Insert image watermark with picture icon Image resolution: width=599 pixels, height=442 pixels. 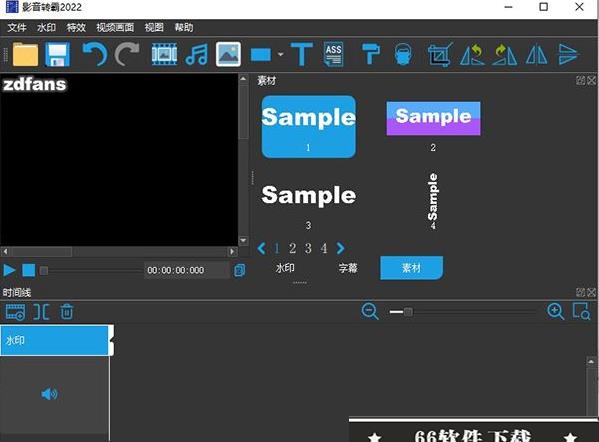pos(228,54)
